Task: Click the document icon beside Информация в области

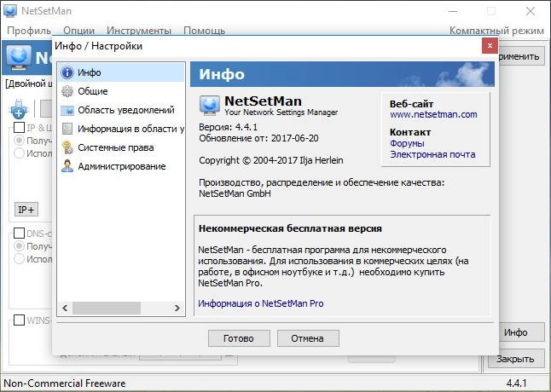Action: tap(67, 129)
